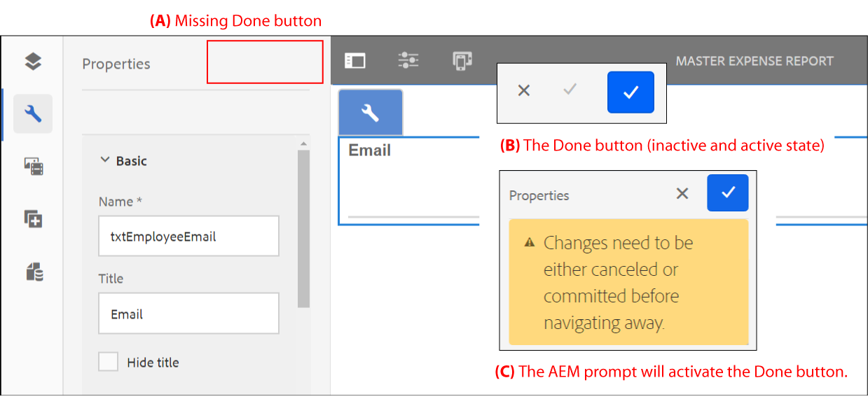Viewport: 868px width, 399px height.
Task: Click the 'Changes need to be' warning message
Action: click(619, 283)
